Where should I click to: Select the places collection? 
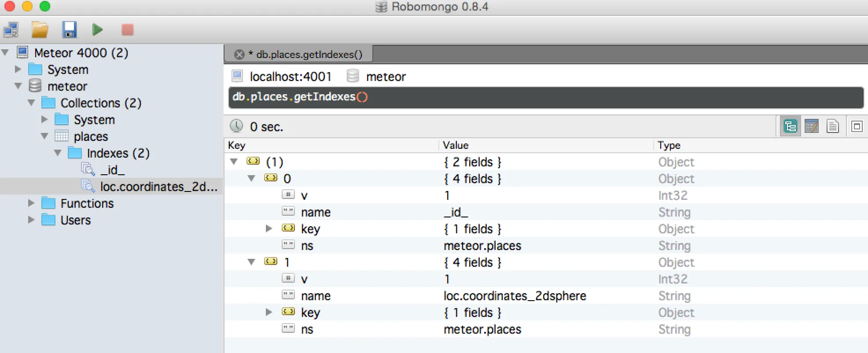pyautogui.click(x=91, y=136)
